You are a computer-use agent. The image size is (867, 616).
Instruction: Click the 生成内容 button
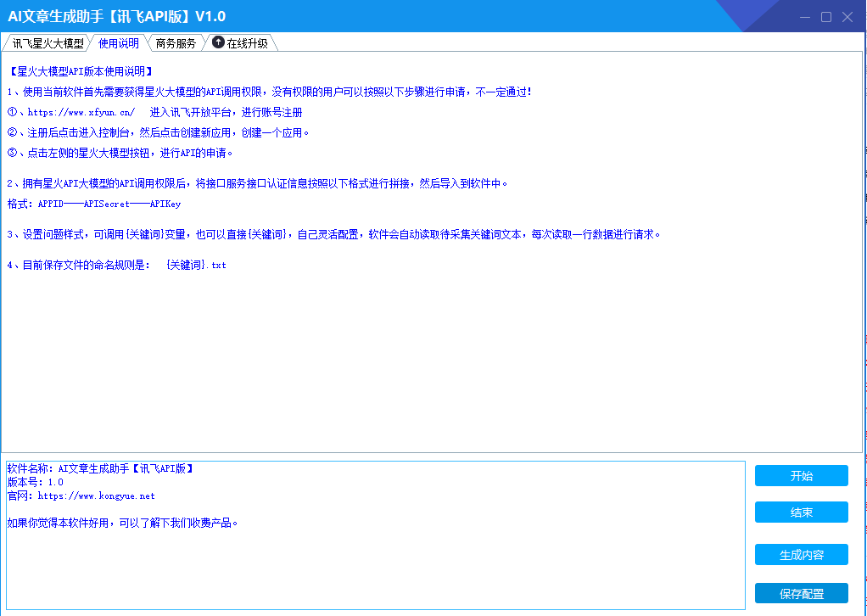pos(801,555)
